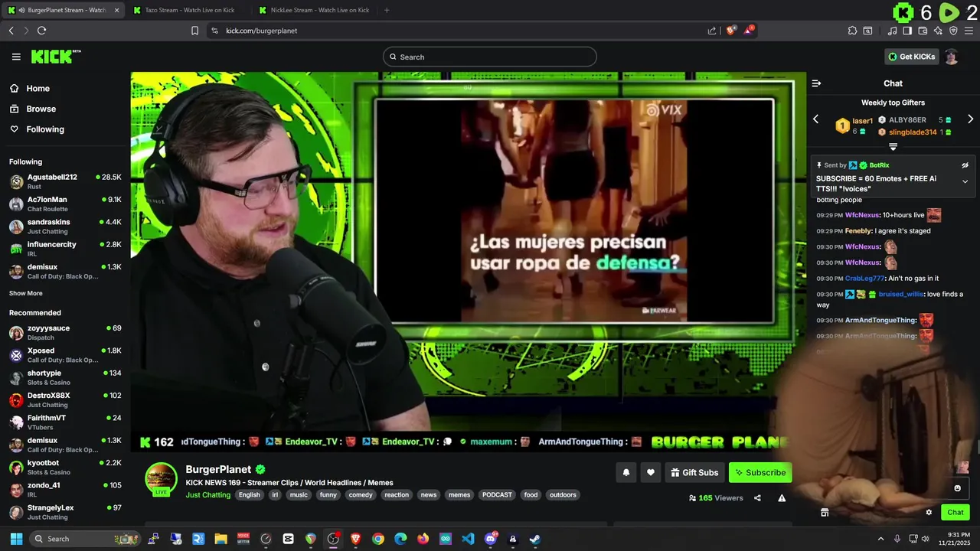The image size is (980, 551).
Task: Click Show More under Following
Action: coord(26,293)
